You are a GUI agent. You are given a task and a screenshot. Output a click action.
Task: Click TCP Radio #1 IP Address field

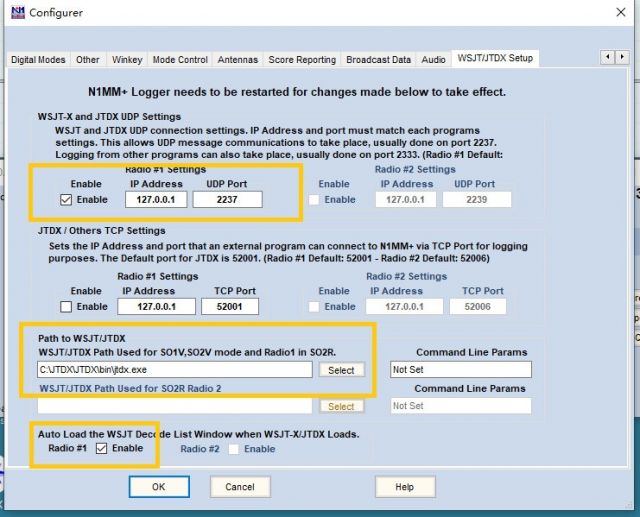coord(156,306)
